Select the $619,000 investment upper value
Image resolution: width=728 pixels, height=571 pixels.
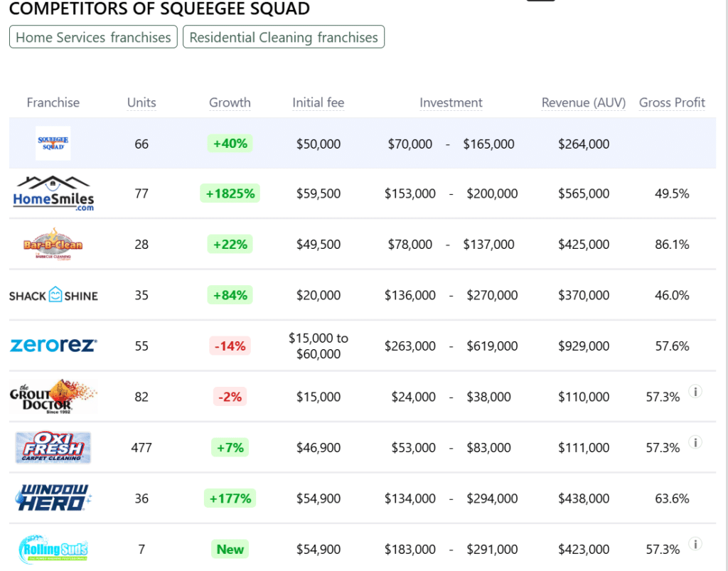point(492,346)
